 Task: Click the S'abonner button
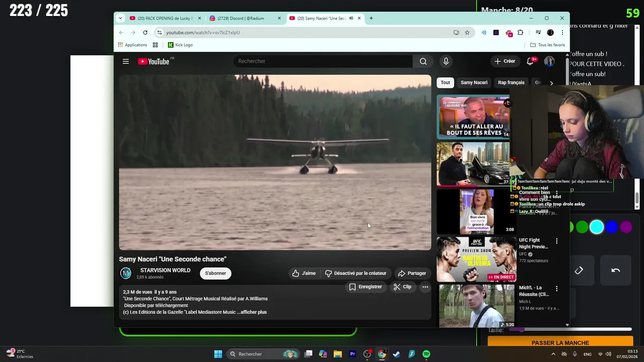pos(215,273)
